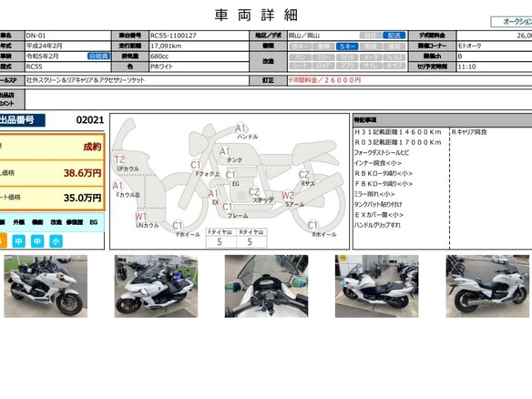
Task: Click the Rキャリア腐食 note
Action: (469, 132)
